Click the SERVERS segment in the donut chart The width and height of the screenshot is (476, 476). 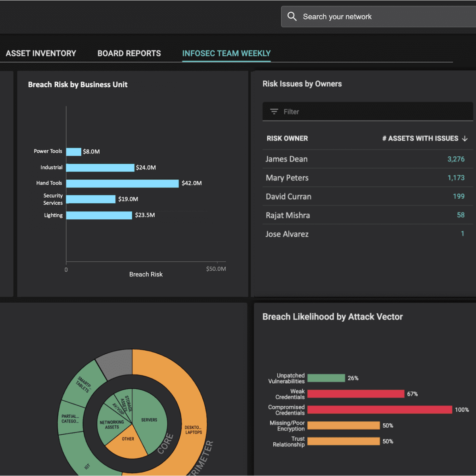coord(149,420)
